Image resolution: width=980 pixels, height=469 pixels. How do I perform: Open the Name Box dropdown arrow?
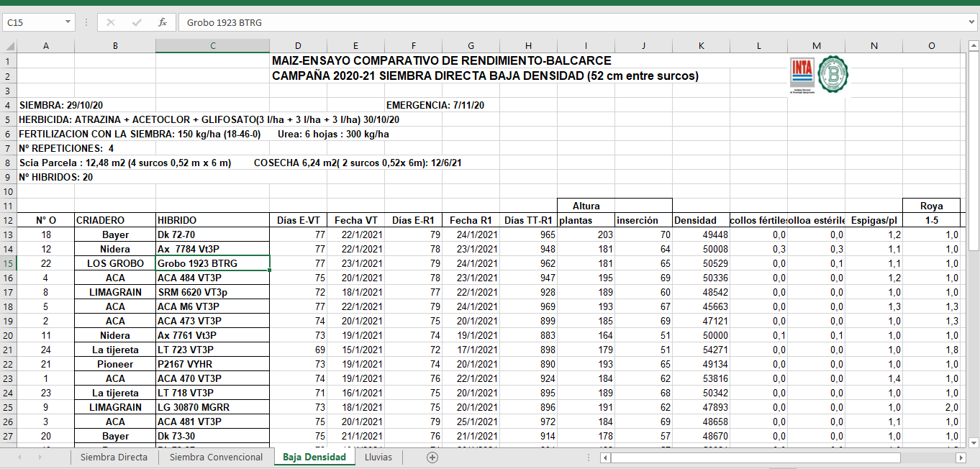(x=68, y=22)
